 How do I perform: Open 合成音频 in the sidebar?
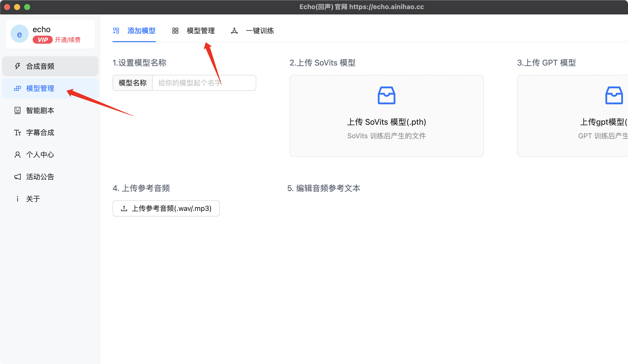point(50,66)
